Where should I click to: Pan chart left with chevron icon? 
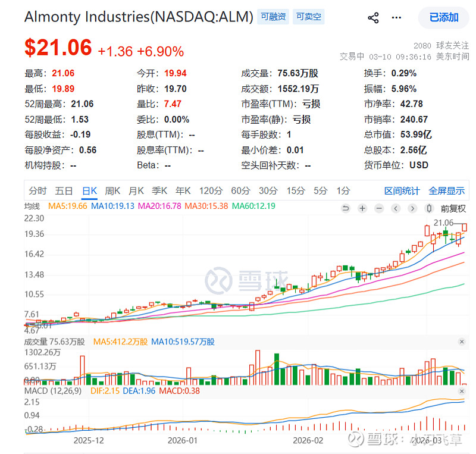click(x=396, y=208)
